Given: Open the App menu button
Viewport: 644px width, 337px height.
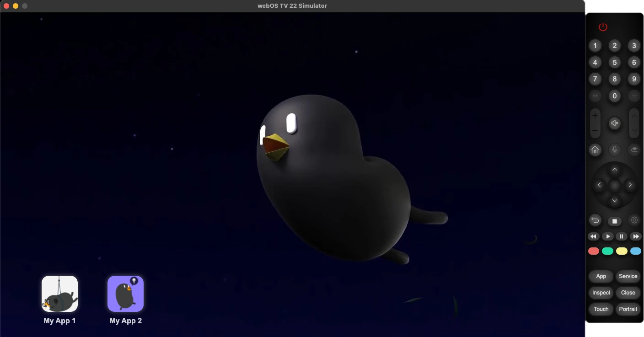Looking at the screenshot, I should click(601, 276).
